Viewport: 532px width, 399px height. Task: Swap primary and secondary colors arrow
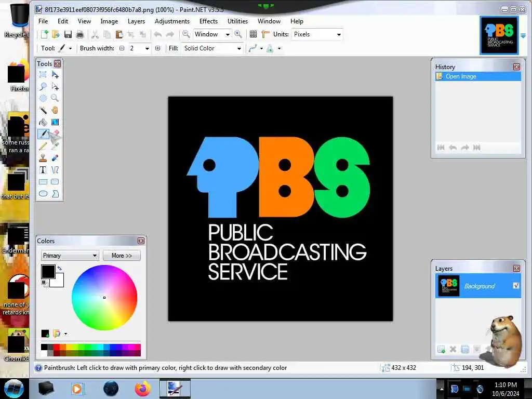(60, 268)
